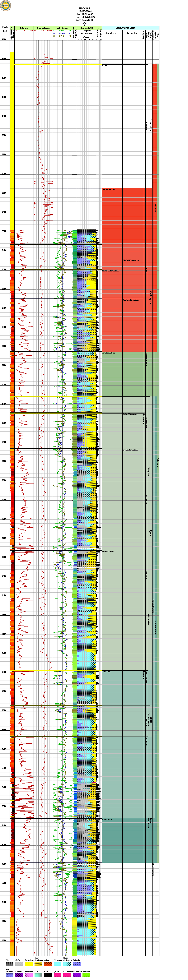The width and height of the screenshot is (188, 980).
Task: Click the 2000 depth label
Action: (x=4, y=135)
